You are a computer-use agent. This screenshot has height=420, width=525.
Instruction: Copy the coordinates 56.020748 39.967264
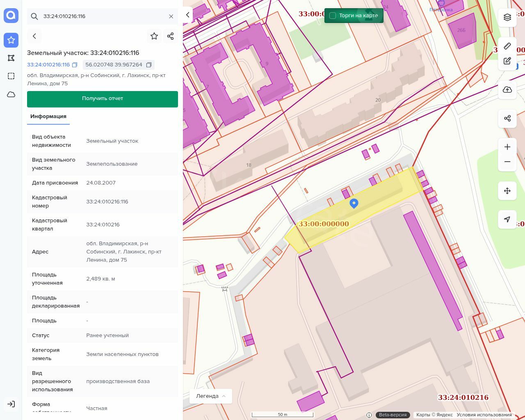click(149, 65)
